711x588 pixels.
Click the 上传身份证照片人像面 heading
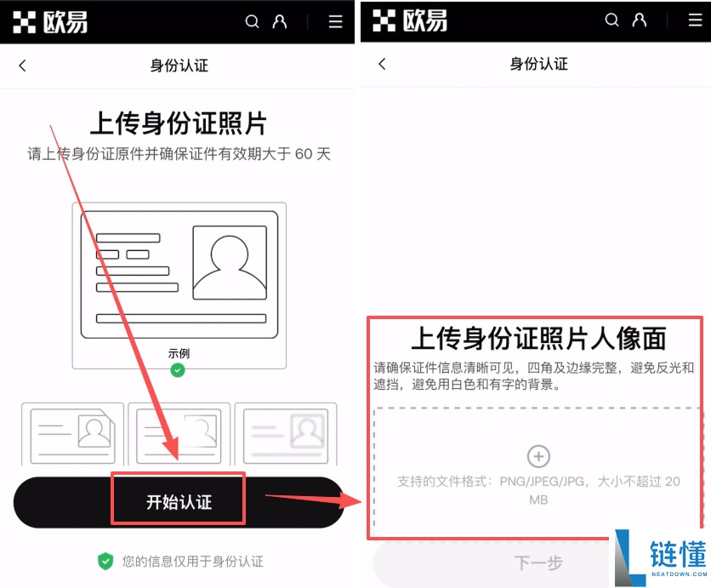coord(538,339)
